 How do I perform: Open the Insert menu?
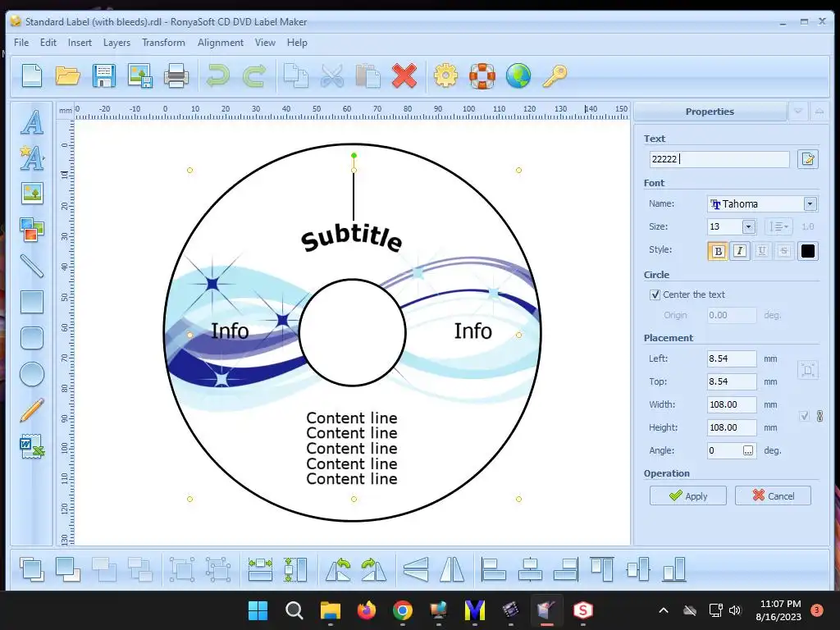coord(80,43)
